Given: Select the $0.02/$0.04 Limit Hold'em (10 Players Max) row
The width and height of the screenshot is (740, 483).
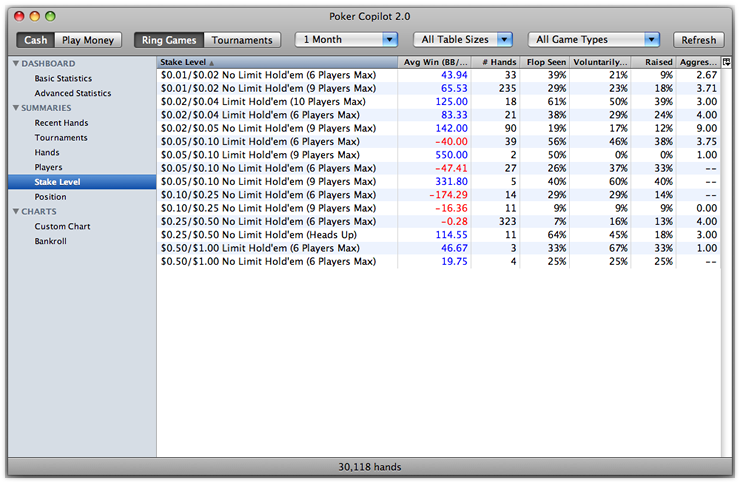Looking at the screenshot, I should pos(438,102).
